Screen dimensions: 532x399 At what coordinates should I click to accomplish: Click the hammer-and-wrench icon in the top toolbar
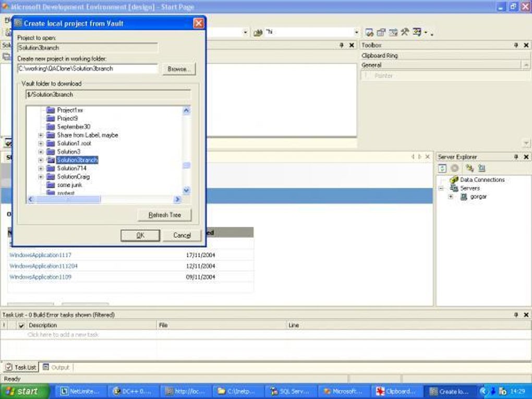pyautogui.click(x=404, y=32)
